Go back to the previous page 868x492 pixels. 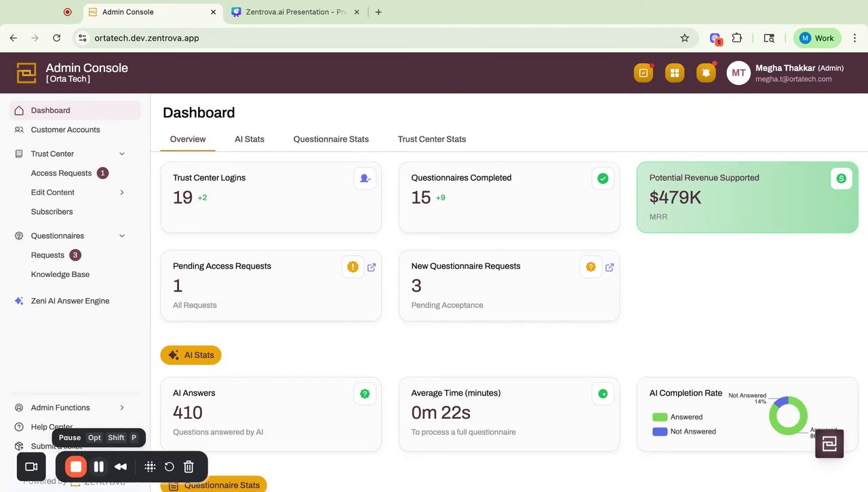14,38
